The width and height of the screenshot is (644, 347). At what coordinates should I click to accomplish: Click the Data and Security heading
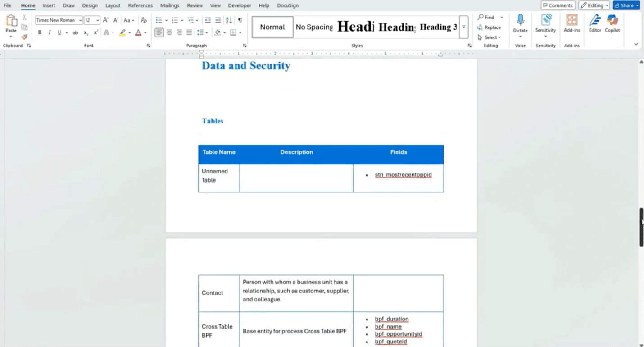246,66
